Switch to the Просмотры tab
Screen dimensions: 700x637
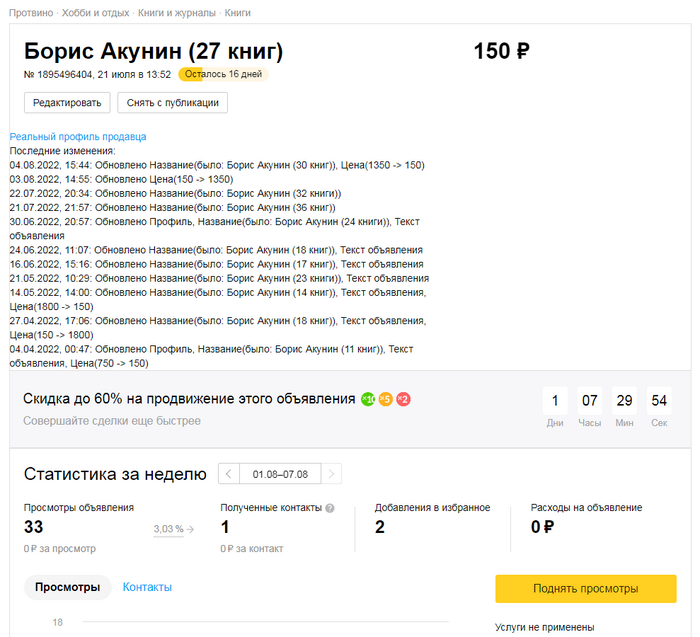(67, 587)
